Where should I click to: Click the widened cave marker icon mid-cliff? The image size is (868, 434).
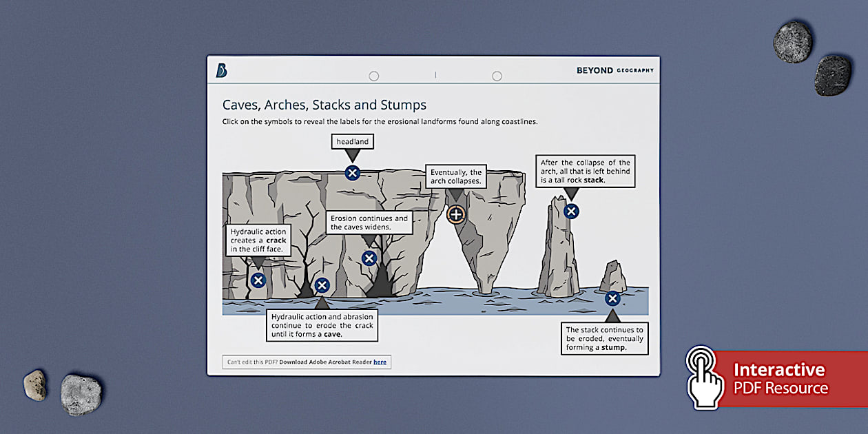point(369,258)
